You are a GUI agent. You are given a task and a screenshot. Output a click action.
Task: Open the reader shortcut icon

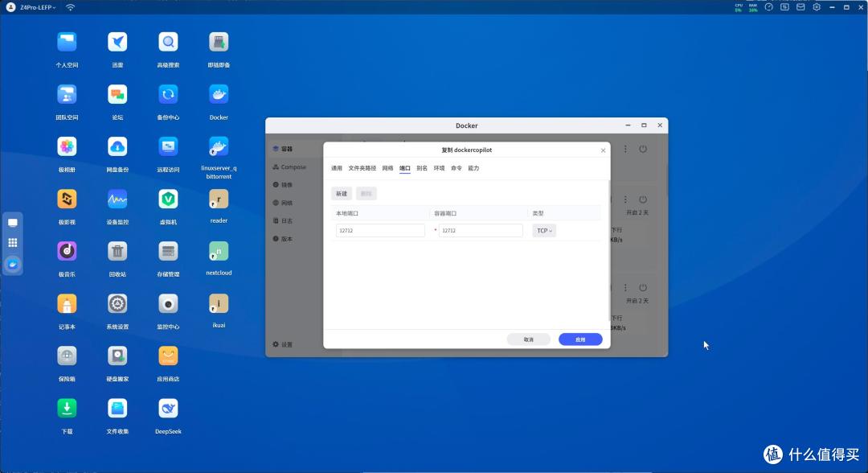point(219,199)
